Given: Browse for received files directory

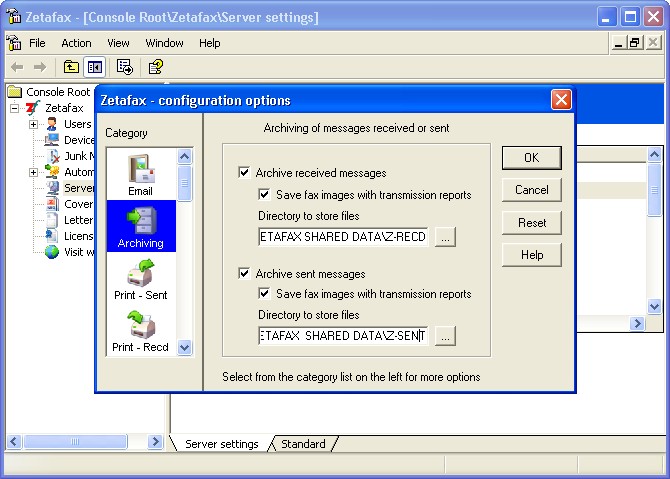Looking at the screenshot, I should [445, 237].
